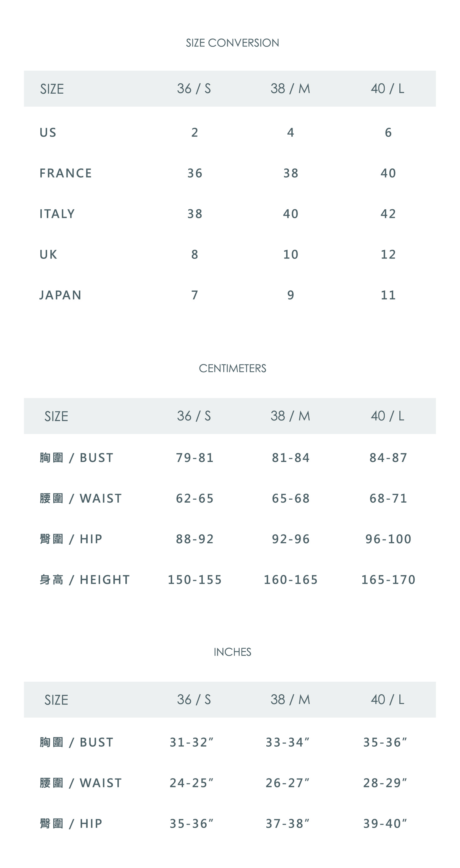Click the FRANCE row label

click(x=66, y=173)
